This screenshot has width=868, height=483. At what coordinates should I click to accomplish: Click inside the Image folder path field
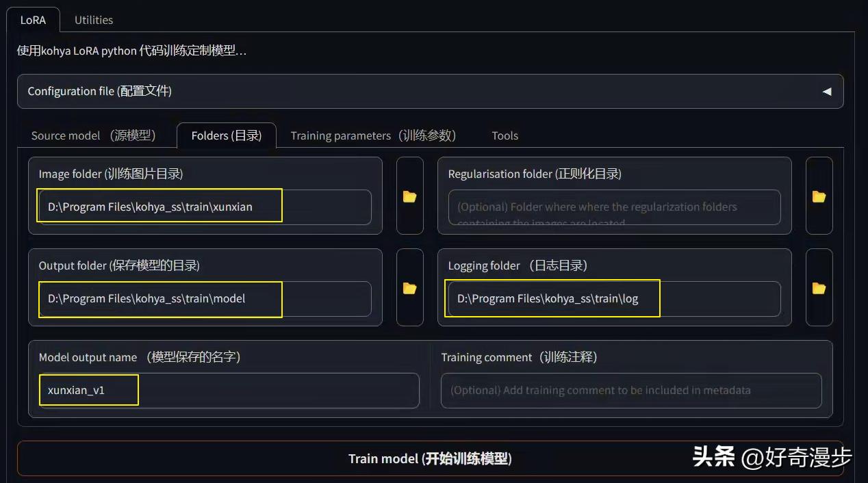pos(159,207)
